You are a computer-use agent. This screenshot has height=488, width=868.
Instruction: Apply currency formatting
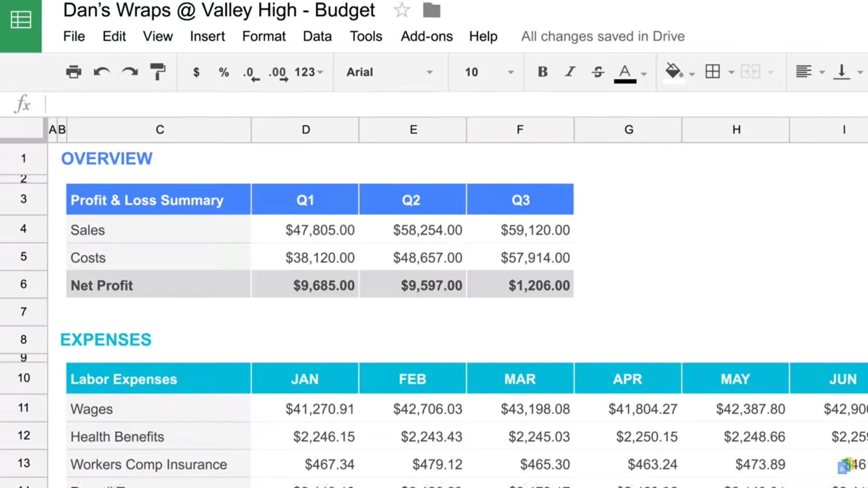coord(196,72)
